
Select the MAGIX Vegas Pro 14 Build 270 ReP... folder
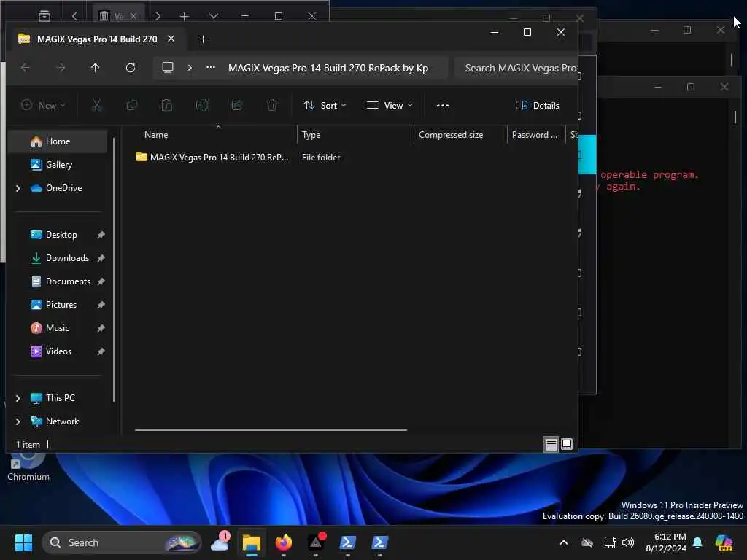point(212,157)
